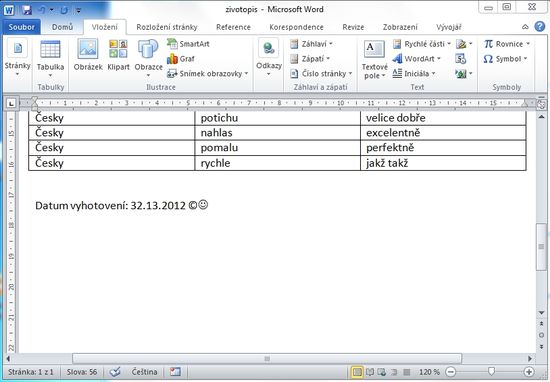Click the Čeština language indicator
The width and height of the screenshot is (550, 382).
click(145, 372)
